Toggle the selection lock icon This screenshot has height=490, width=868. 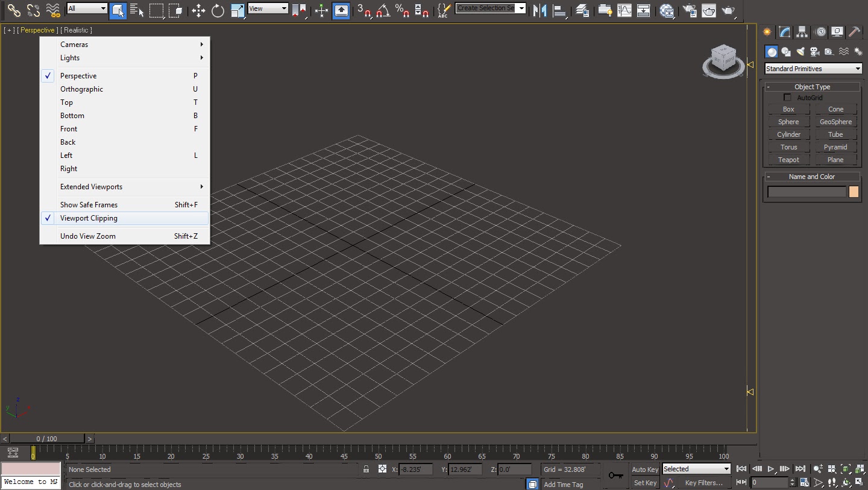(366, 469)
